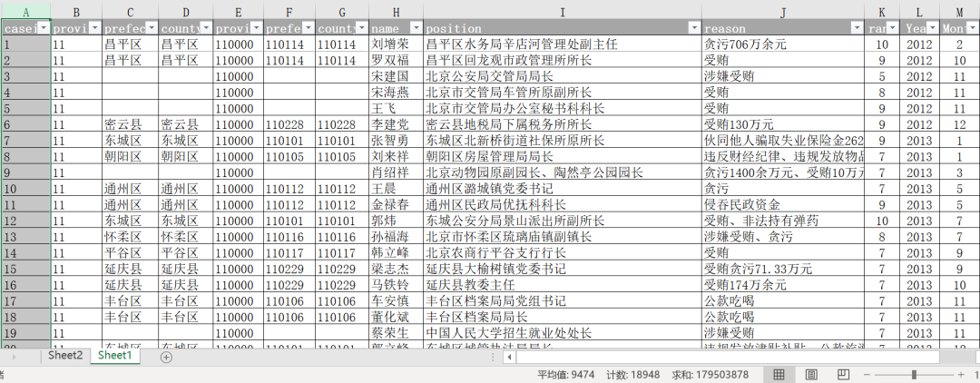Select column M header
This screenshot has height=383, width=980.
click(960, 12)
